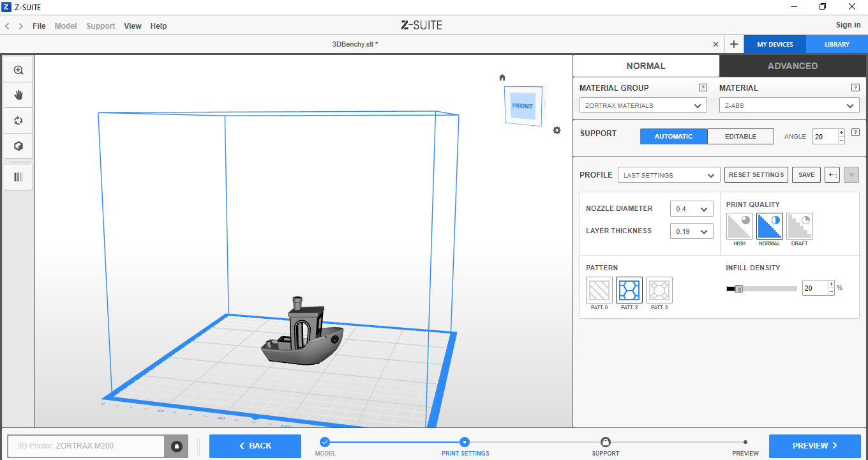Click the Sign in link

tap(848, 25)
